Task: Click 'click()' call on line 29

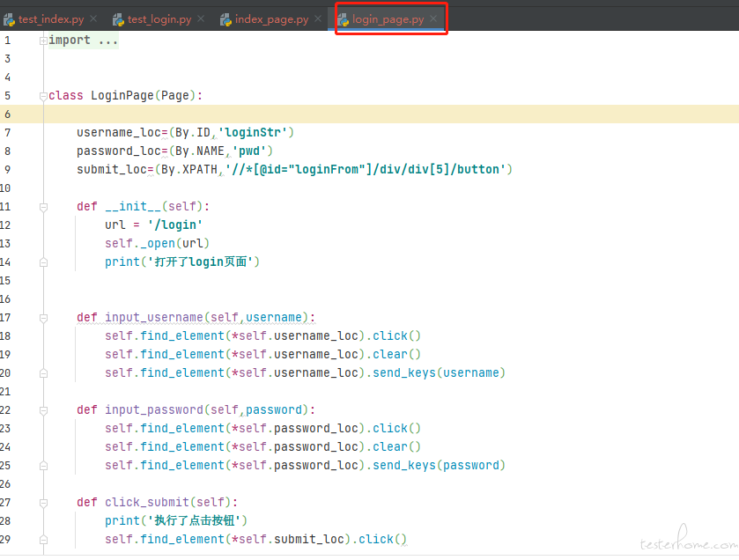Action: 382,539
